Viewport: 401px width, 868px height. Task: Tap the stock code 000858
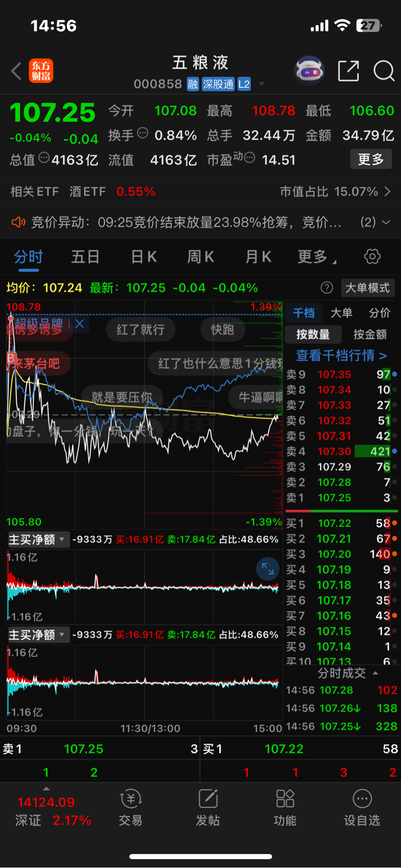pos(158,84)
